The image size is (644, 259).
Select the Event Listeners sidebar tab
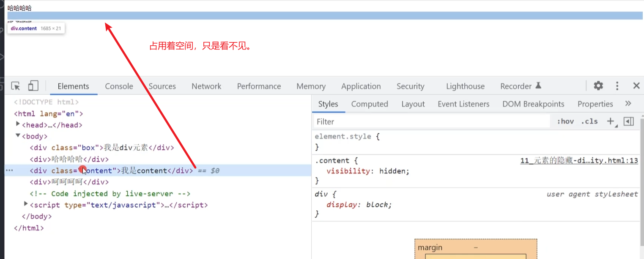click(463, 104)
